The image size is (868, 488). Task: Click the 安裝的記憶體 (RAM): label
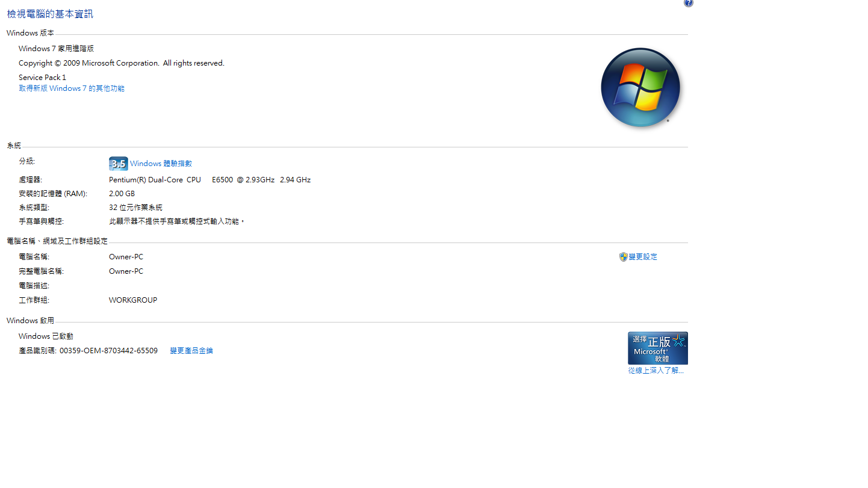coord(53,194)
